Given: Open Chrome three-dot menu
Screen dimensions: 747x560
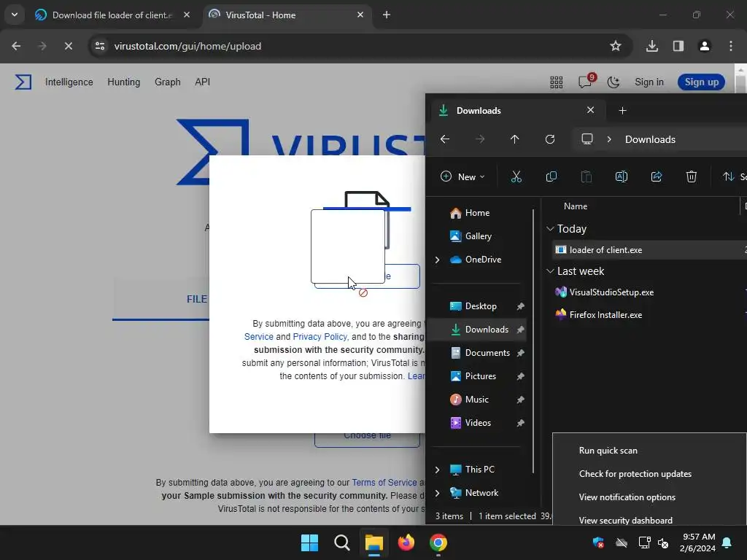Looking at the screenshot, I should (731, 46).
